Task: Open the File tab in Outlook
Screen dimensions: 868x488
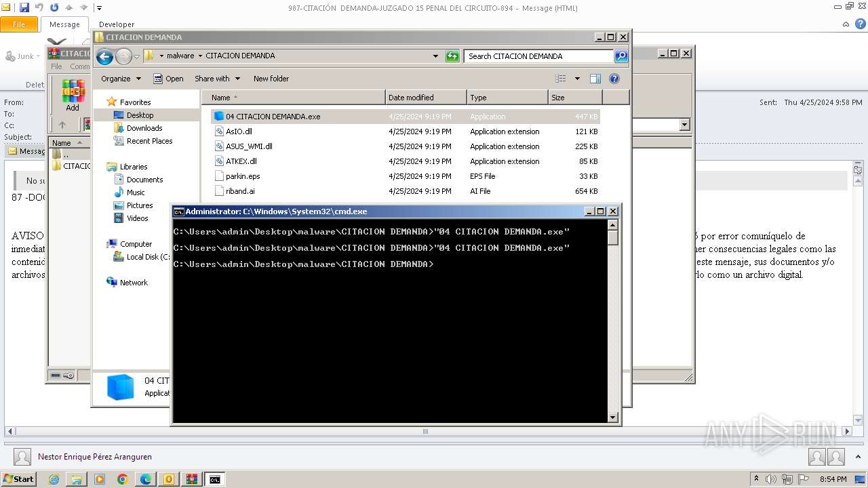Action: 19,24
